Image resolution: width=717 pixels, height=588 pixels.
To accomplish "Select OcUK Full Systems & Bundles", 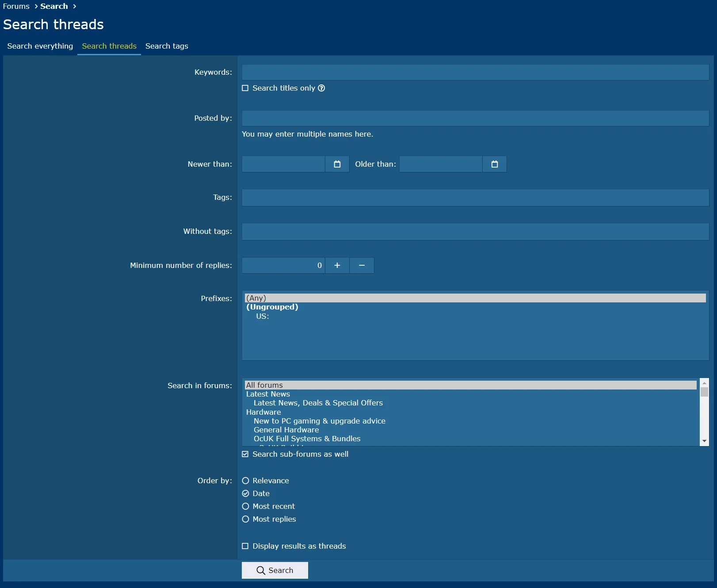I will [471, 439].
